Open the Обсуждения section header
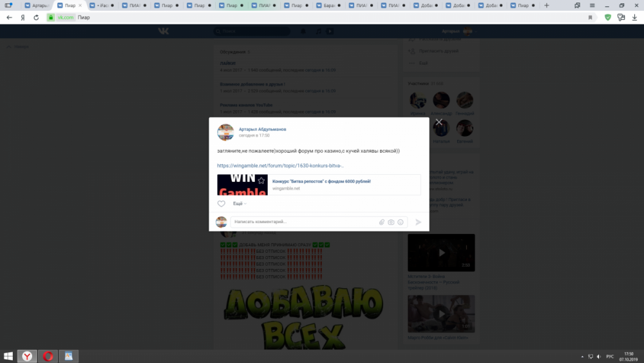The height and width of the screenshot is (363, 644). tap(232, 52)
